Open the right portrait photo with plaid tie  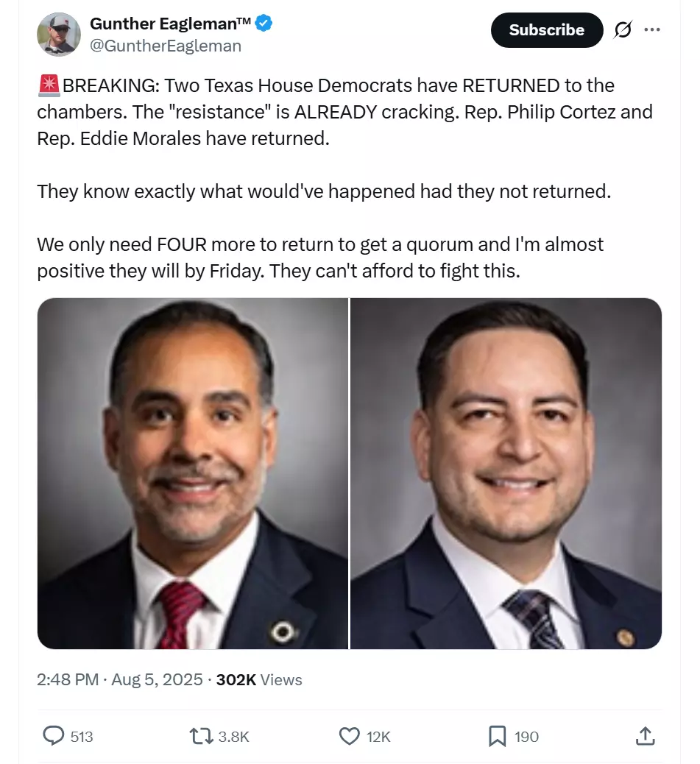point(506,473)
